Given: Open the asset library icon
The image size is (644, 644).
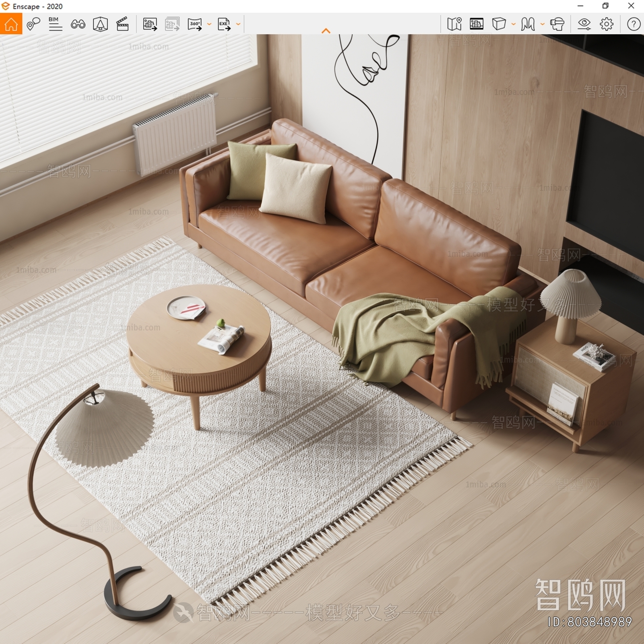Looking at the screenshot, I should (477, 24).
